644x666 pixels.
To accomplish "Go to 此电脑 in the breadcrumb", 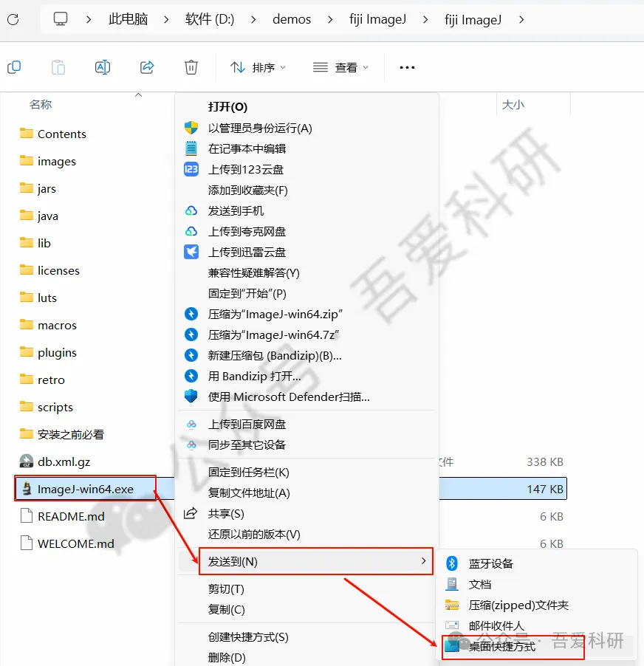I will click(x=129, y=19).
